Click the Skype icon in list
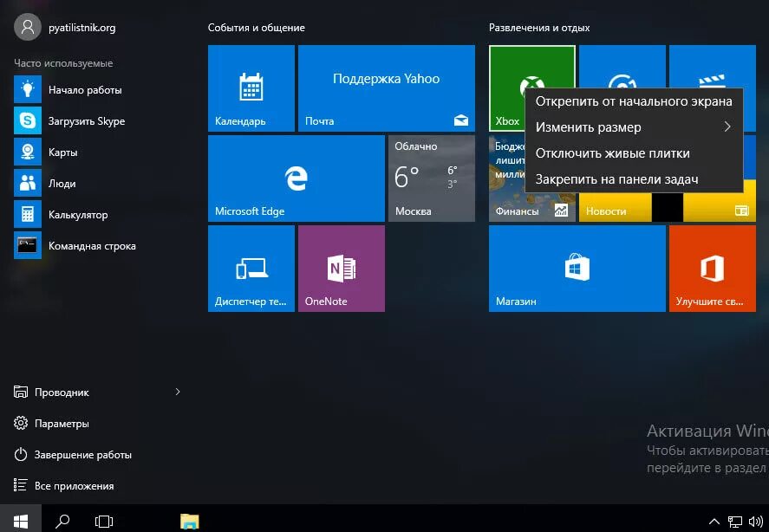 pyautogui.click(x=28, y=120)
